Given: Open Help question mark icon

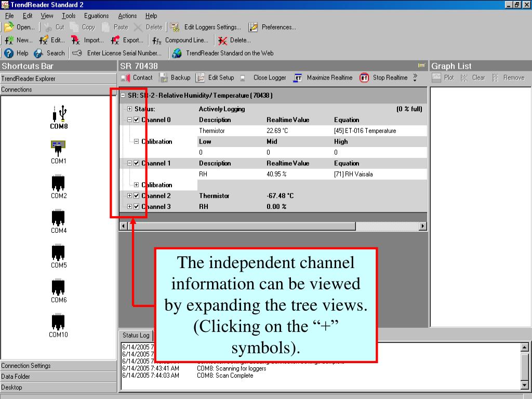Looking at the screenshot, I should 9,54.
